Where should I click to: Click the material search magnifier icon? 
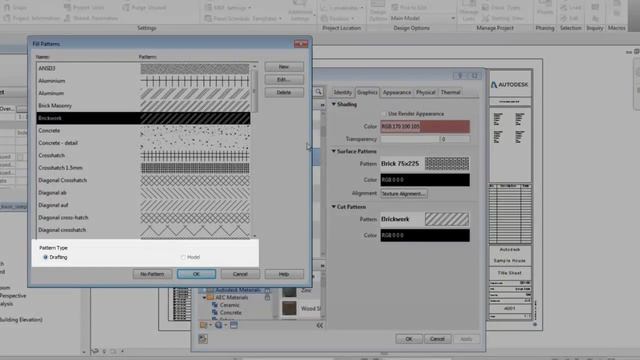(318, 92)
